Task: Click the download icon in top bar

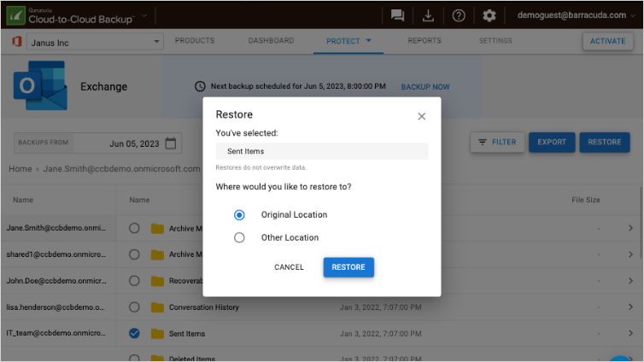Action: click(428, 15)
